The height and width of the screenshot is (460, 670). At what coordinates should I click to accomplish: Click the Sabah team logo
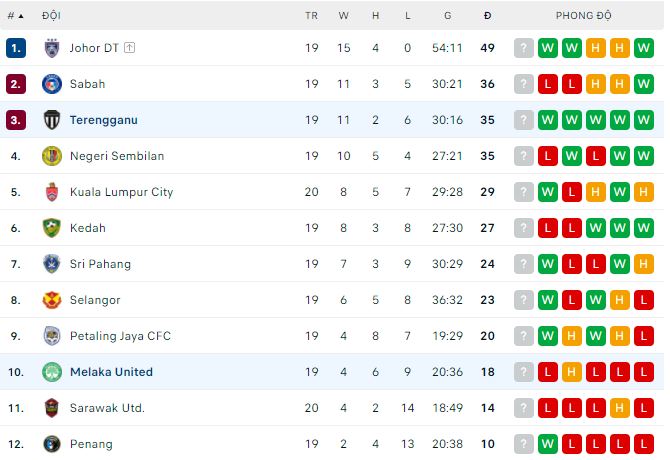52,84
